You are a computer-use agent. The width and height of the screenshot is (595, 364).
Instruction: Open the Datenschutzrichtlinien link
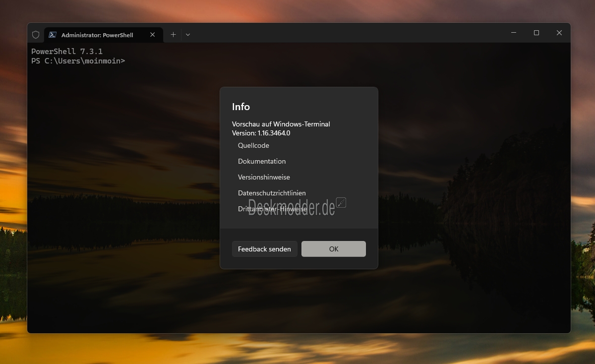[272, 193]
